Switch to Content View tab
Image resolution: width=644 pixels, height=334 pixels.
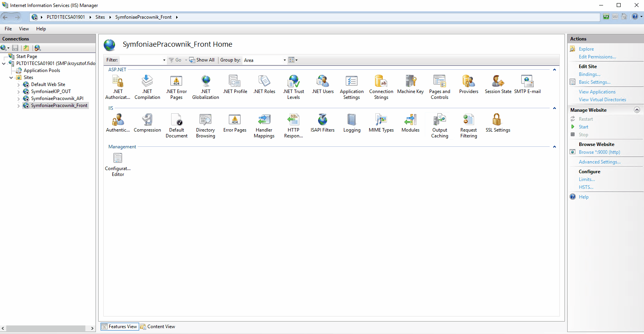pyautogui.click(x=158, y=327)
